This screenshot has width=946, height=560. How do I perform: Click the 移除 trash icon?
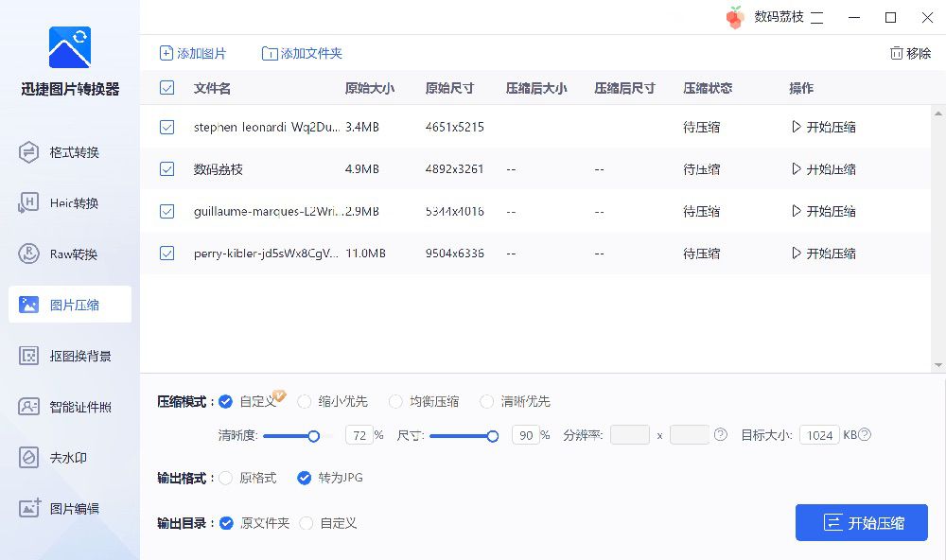pyautogui.click(x=897, y=53)
